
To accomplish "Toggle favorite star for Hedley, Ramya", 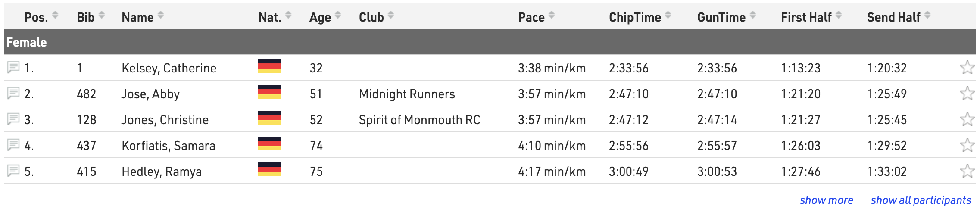I will pos(967,171).
